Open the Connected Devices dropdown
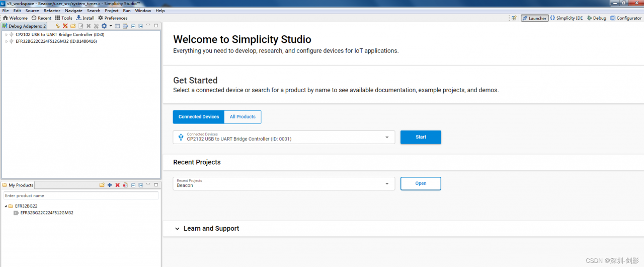Viewport: 644px width, 267px height. pyautogui.click(x=387, y=137)
